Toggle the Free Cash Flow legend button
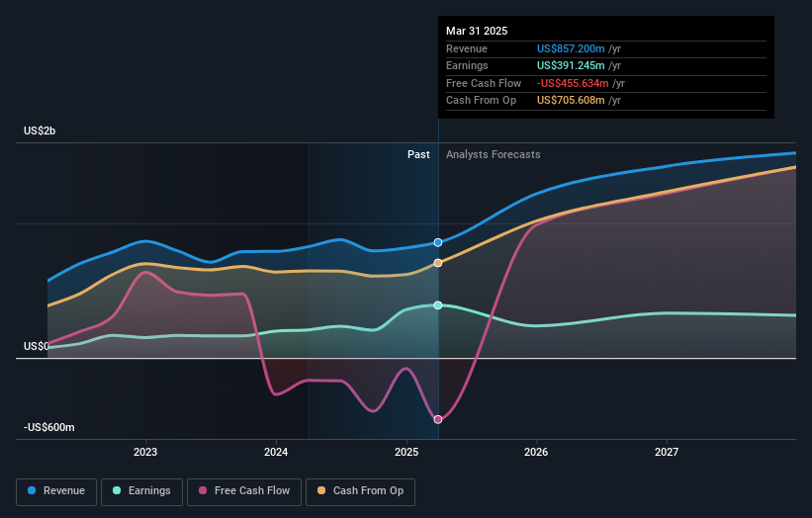This screenshot has width=812, height=518. [244, 491]
